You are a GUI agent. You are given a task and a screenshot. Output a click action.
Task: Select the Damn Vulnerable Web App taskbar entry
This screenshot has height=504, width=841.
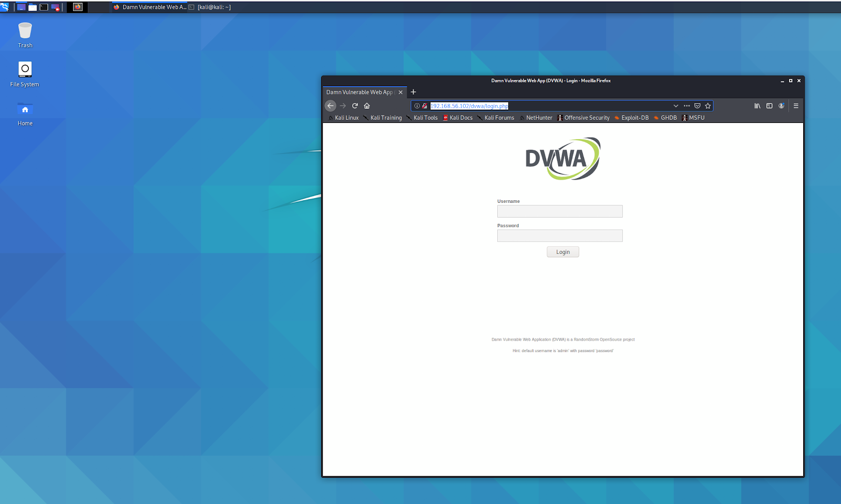150,7
